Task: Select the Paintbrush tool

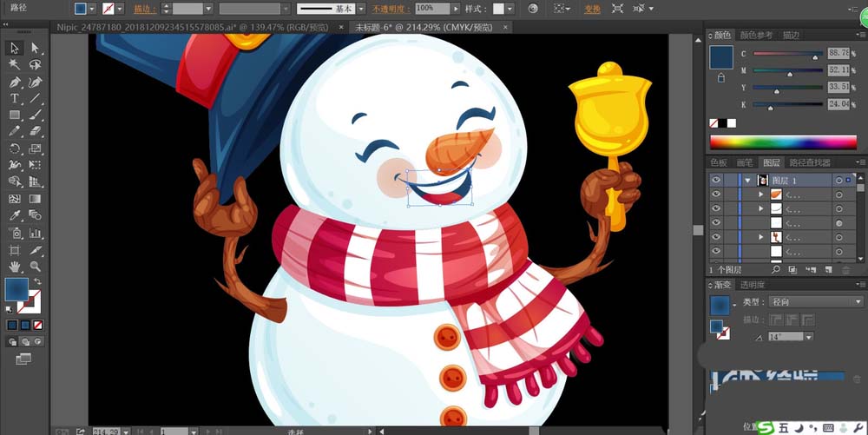Action: pos(35,115)
